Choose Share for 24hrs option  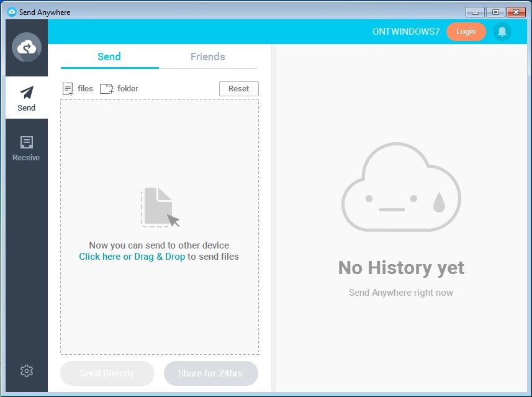210,373
